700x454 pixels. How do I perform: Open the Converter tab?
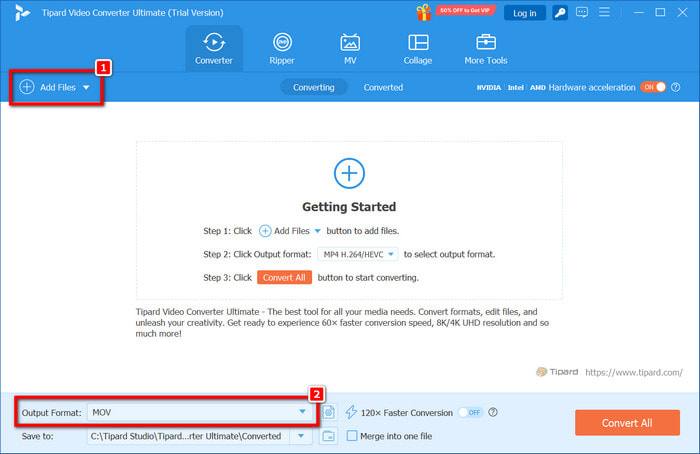point(214,49)
